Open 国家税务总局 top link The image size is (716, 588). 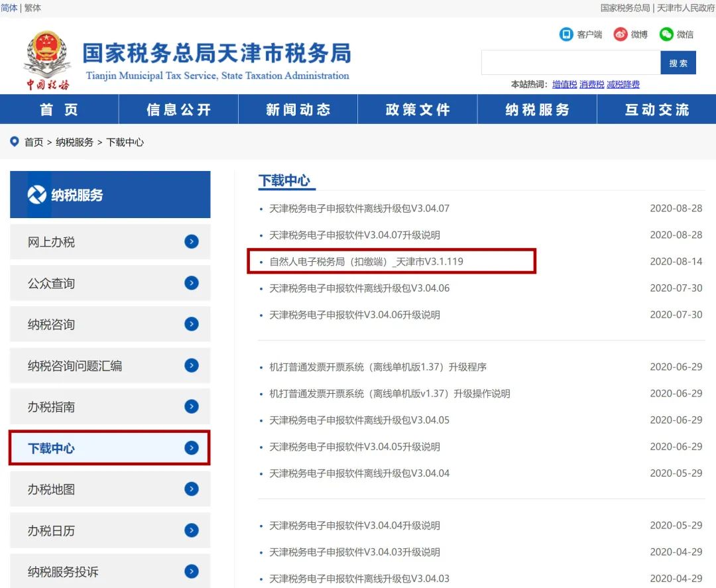[625, 8]
